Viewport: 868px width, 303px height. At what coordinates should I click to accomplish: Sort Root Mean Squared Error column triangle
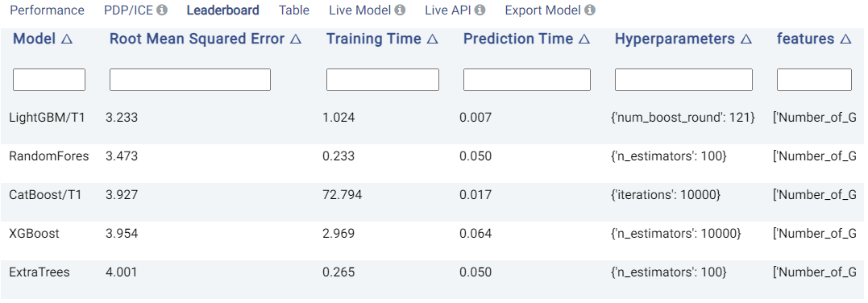click(x=296, y=39)
